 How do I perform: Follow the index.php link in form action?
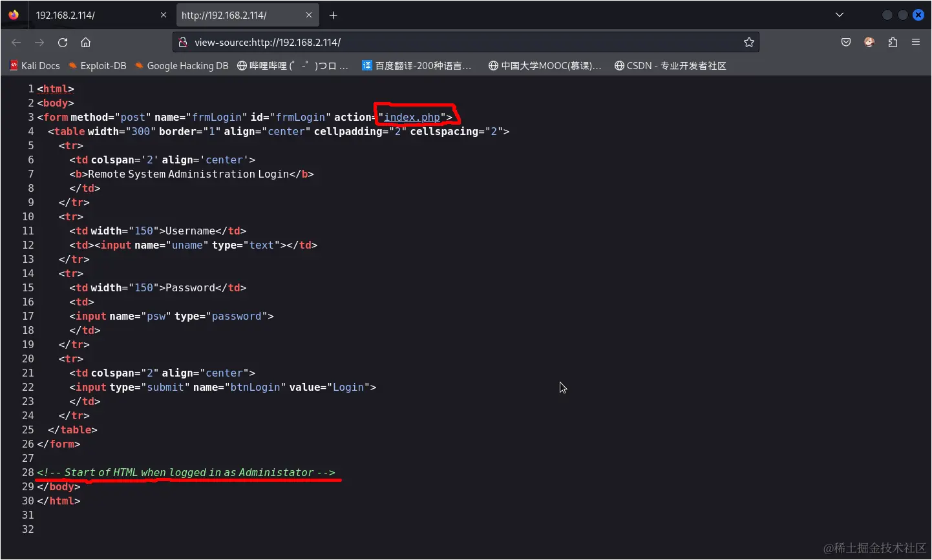point(412,117)
